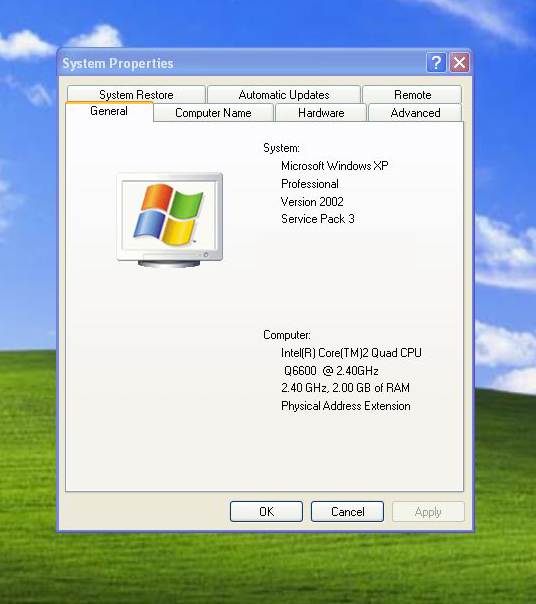Click the question mark help icon

[436, 62]
